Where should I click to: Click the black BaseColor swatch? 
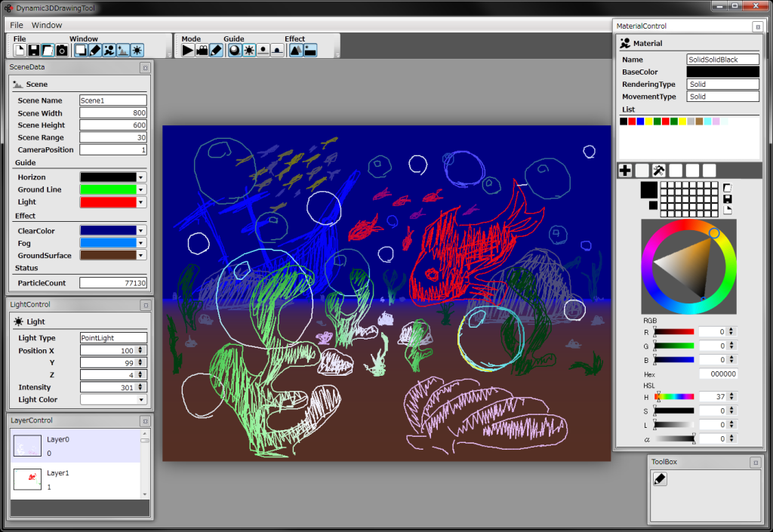(x=722, y=72)
